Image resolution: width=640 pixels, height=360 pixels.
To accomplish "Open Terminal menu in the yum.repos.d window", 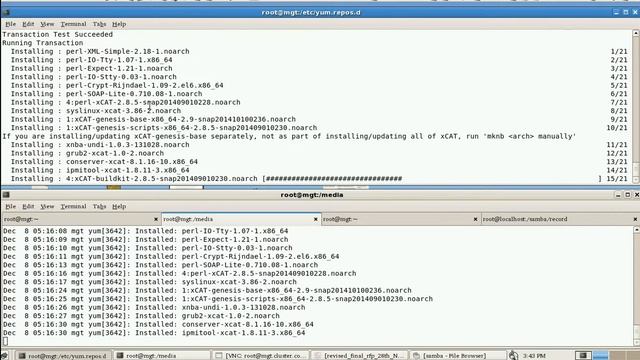I will click(73, 24).
